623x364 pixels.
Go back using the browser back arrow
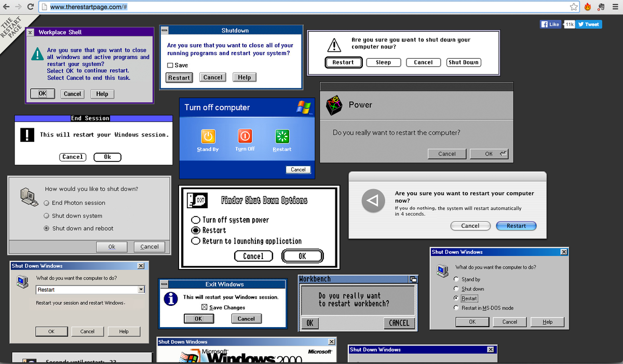tap(6, 7)
